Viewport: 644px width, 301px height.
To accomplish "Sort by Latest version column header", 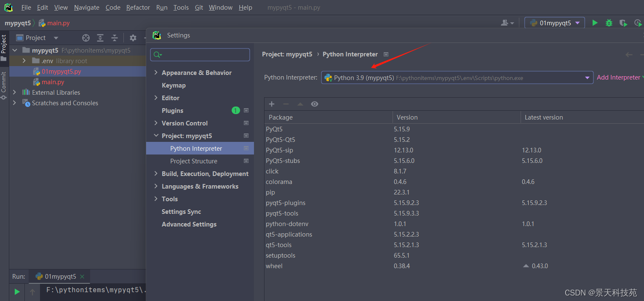I will click(582, 117).
